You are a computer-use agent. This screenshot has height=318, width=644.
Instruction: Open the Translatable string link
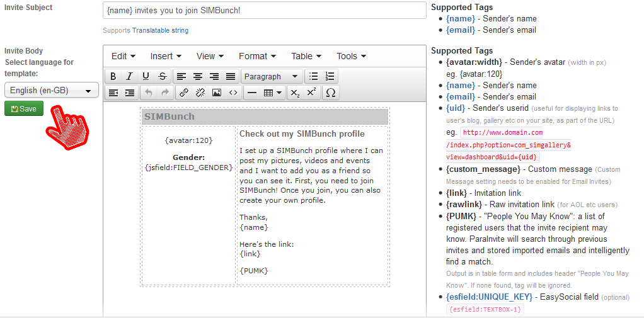(x=160, y=30)
